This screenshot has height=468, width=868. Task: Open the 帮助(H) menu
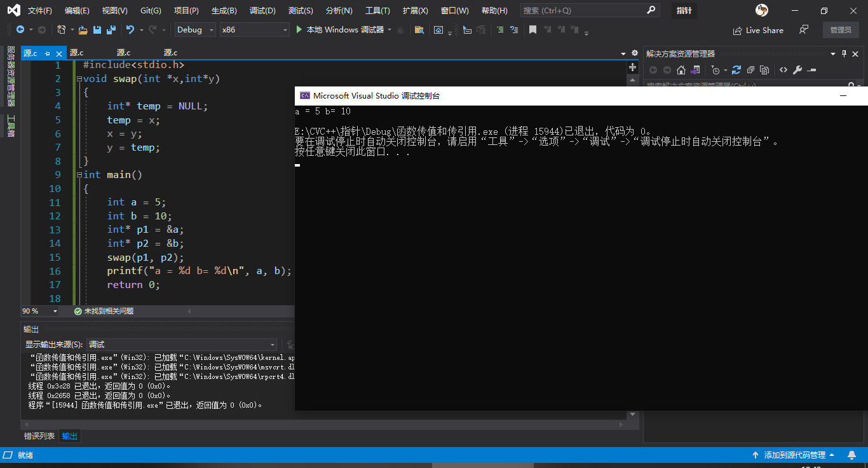[x=494, y=11]
